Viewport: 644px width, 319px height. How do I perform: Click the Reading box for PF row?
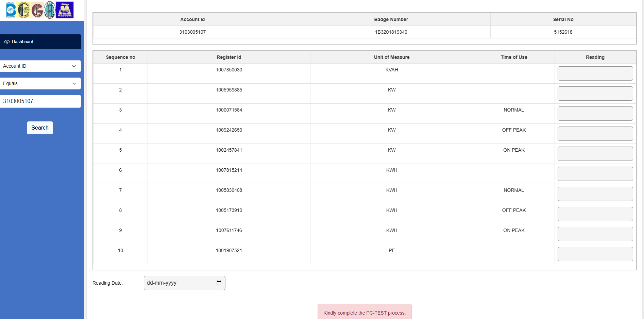click(x=595, y=254)
